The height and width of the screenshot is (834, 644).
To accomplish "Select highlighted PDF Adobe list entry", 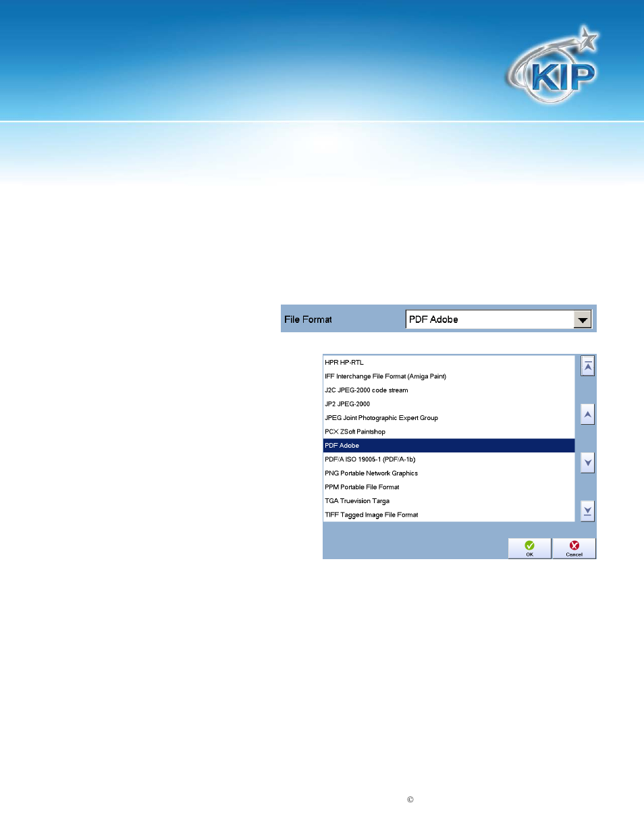I will tap(449, 446).
